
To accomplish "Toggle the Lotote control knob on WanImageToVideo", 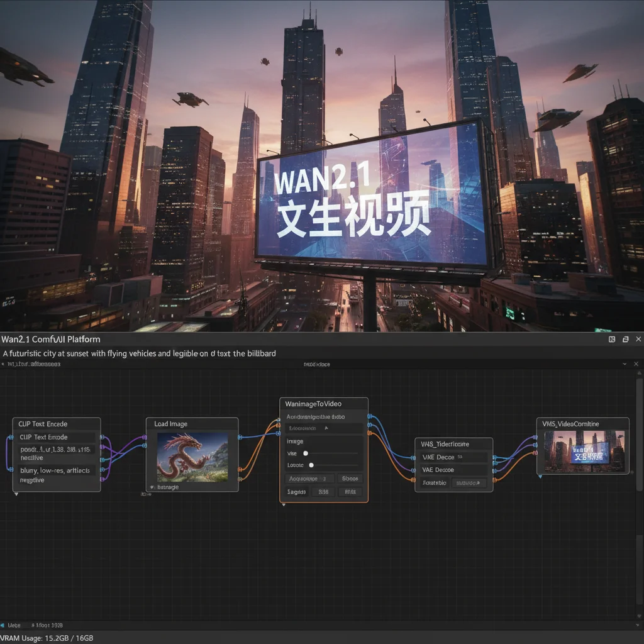I will tap(311, 465).
